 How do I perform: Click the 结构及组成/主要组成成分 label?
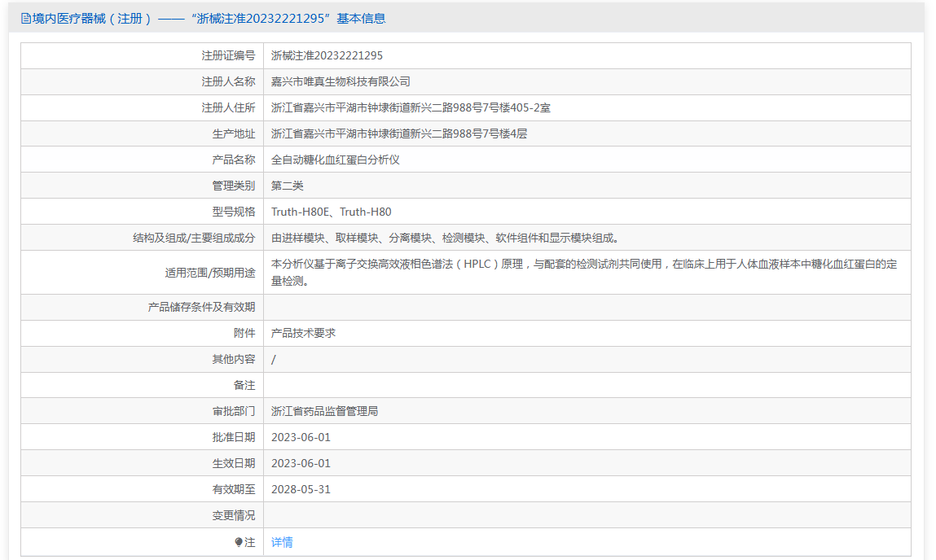click(x=194, y=238)
